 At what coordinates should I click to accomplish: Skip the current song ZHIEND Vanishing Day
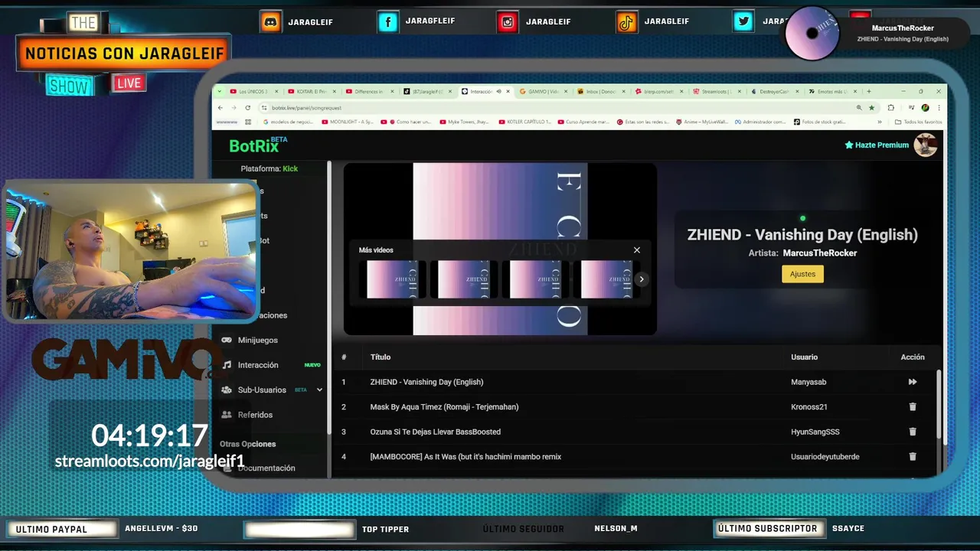click(912, 382)
